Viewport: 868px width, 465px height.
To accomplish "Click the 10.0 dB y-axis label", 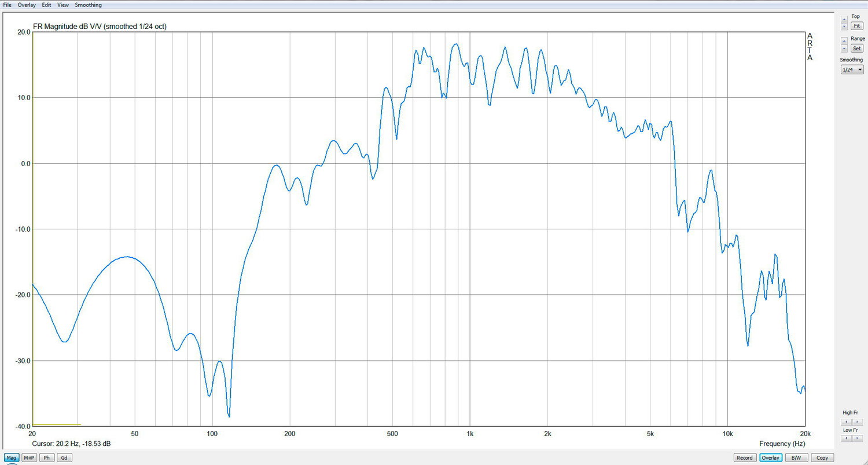I will [x=24, y=98].
